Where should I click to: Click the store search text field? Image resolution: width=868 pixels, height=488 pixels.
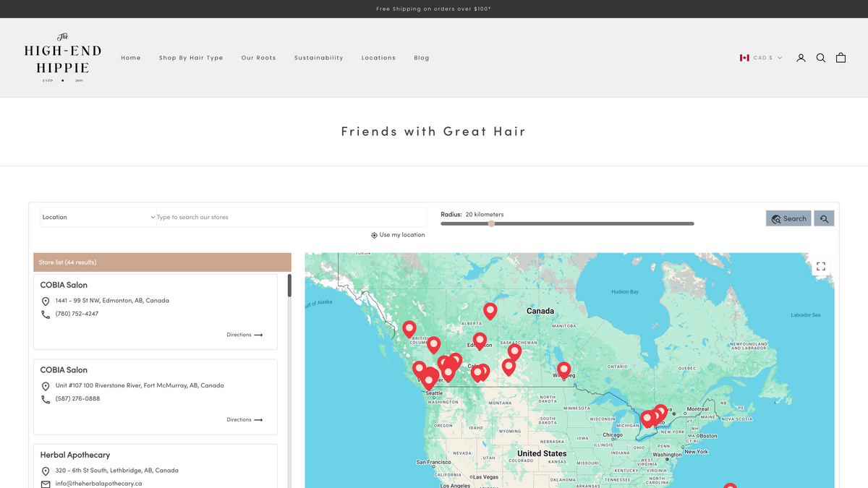tap(291, 217)
